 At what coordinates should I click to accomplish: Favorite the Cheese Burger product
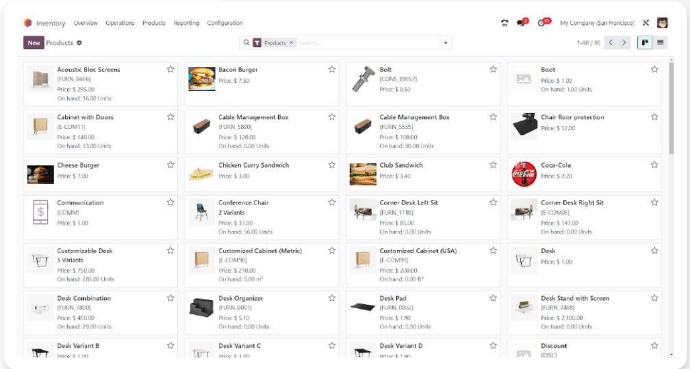tap(170, 165)
